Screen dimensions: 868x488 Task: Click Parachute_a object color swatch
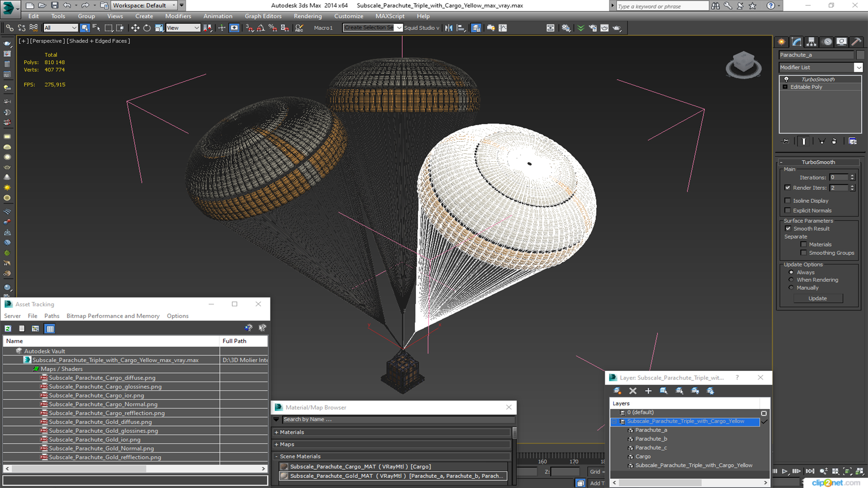[x=860, y=55]
